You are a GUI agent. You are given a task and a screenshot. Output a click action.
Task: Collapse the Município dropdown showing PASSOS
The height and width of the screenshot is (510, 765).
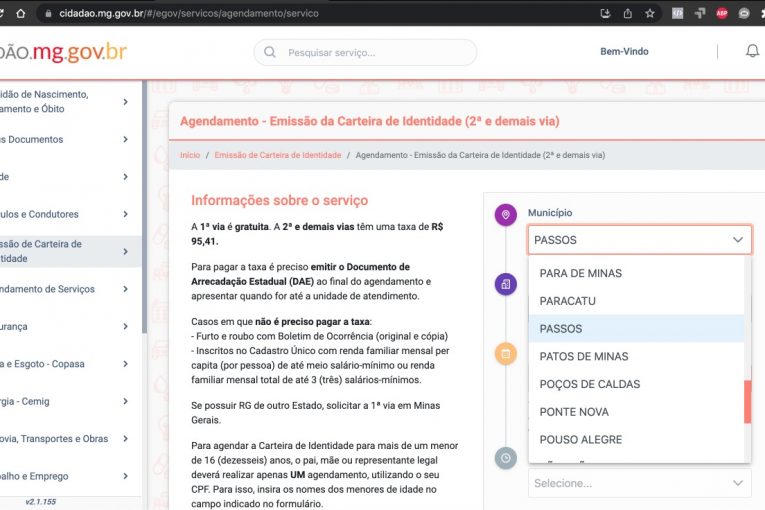pos(738,240)
